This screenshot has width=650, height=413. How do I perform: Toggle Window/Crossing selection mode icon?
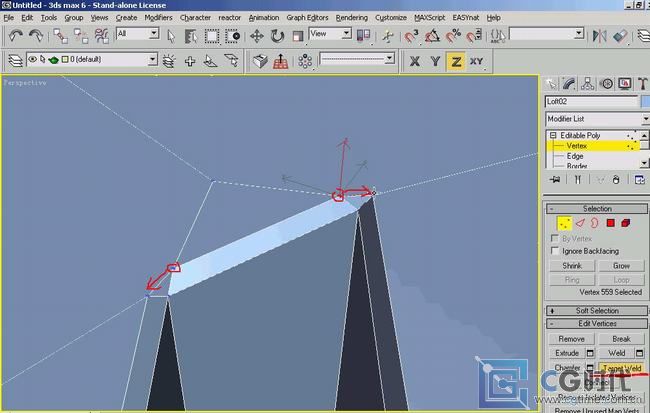(x=233, y=36)
